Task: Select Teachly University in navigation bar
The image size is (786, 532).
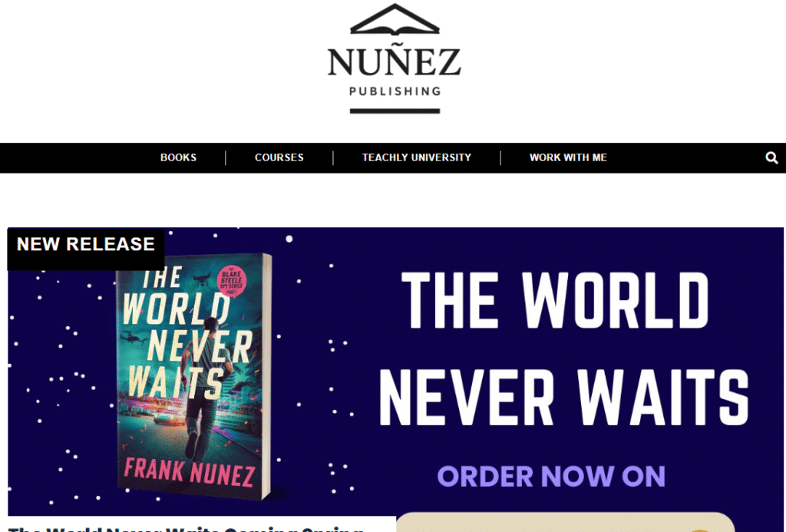Action: coord(417,157)
